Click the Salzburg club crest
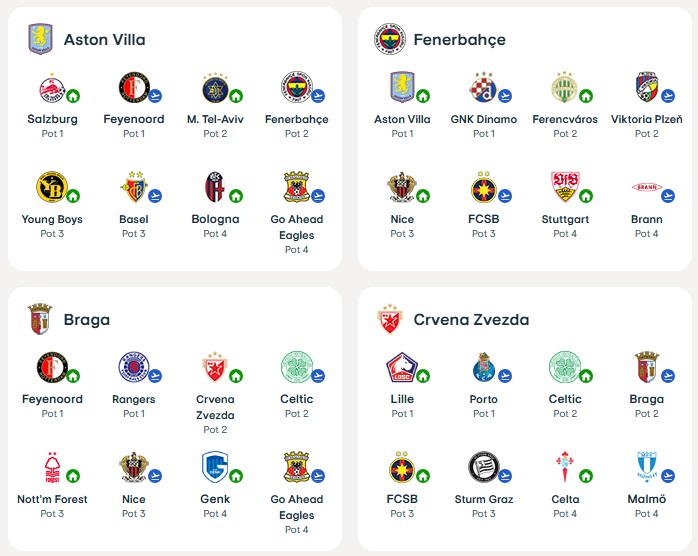Image resolution: width=698 pixels, height=556 pixels. click(51, 88)
